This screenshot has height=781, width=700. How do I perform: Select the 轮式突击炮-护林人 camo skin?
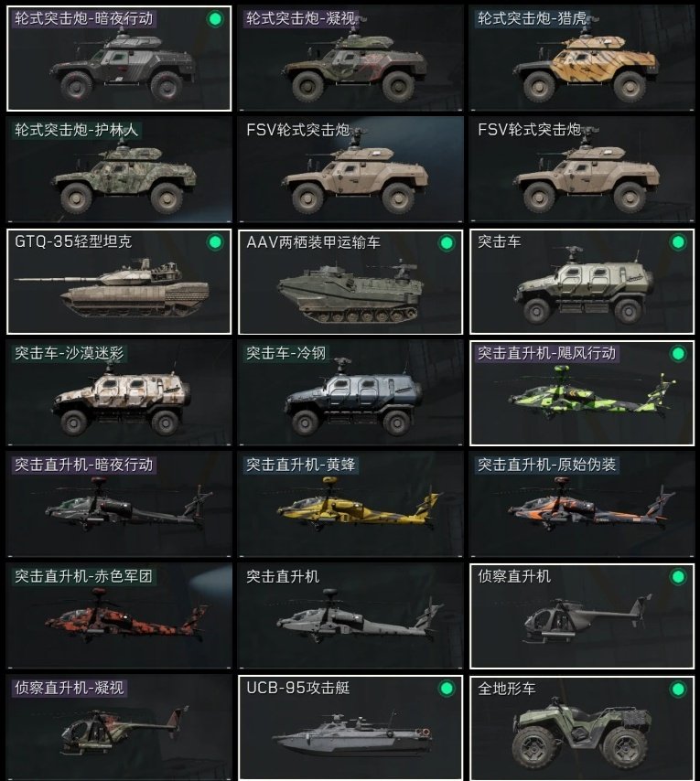point(119,170)
